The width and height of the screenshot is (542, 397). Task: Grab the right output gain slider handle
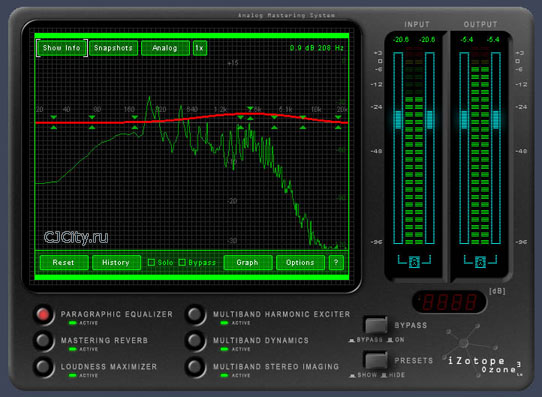(x=496, y=120)
